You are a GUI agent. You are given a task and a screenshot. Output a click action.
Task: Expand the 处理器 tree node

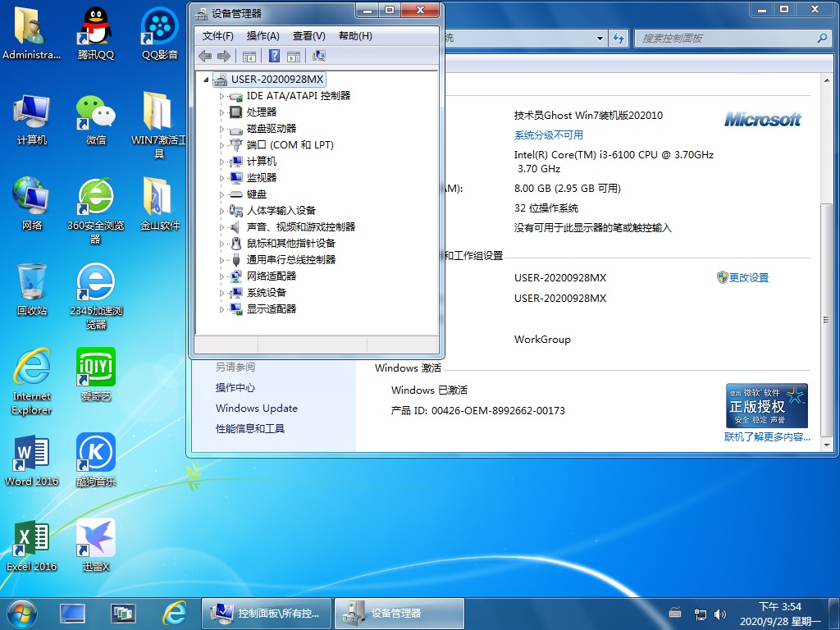point(221,112)
